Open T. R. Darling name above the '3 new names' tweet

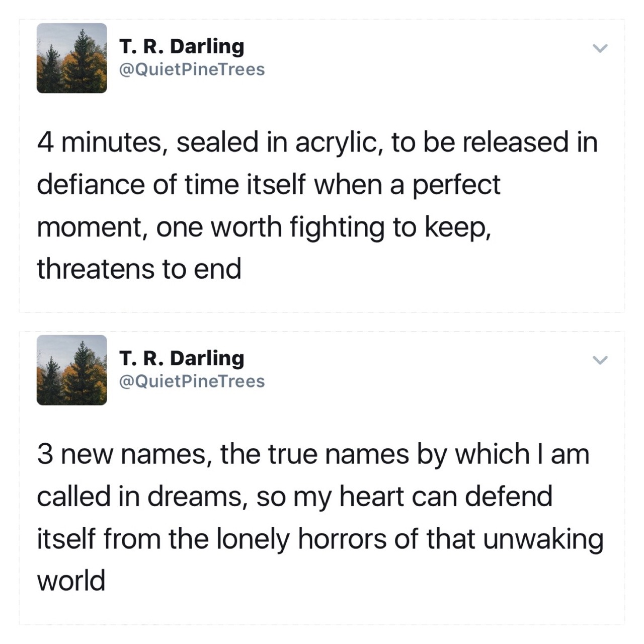point(182,358)
